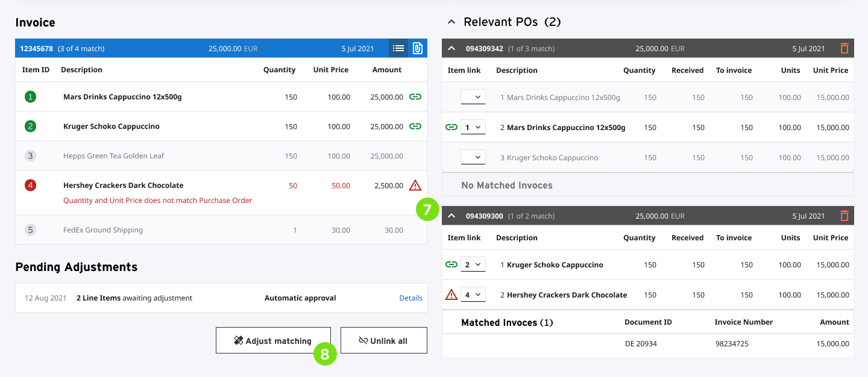The height and width of the screenshot is (377, 868).
Task: Click link icon for Kruger Schoko invoice row
Action: click(415, 126)
